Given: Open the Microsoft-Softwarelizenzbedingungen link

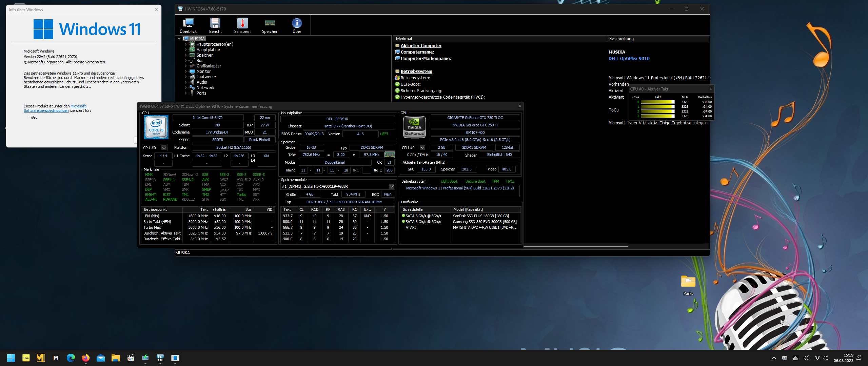Looking at the screenshot, I should click(x=46, y=110).
